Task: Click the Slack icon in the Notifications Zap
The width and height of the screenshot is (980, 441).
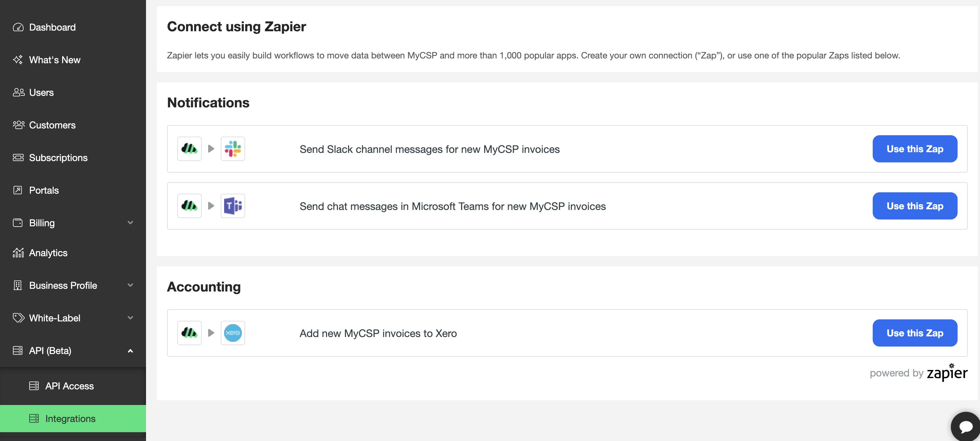Action: click(x=233, y=149)
